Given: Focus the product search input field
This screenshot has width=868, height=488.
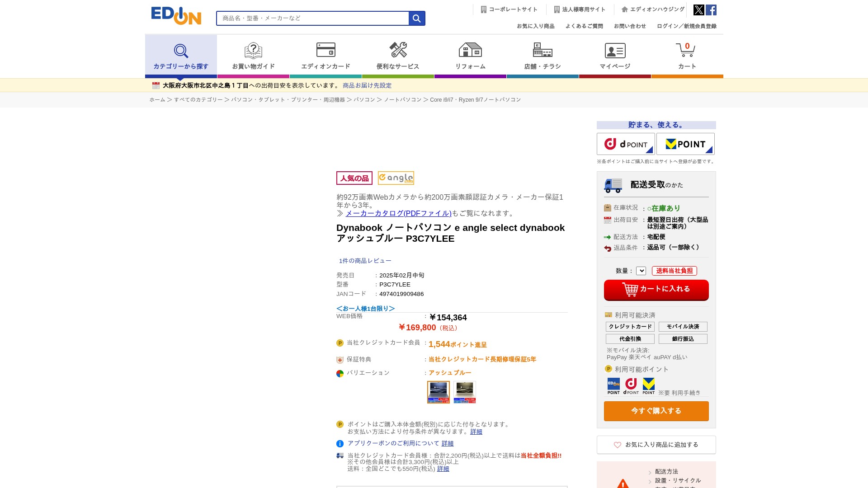Looking at the screenshot, I should pyautogui.click(x=312, y=18).
